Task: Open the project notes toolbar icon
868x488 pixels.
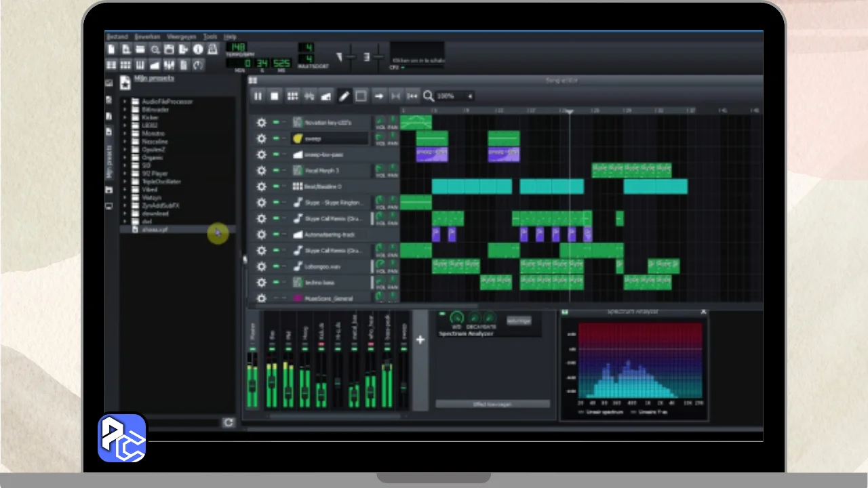Action: pyautogui.click(x=183, y=65)
